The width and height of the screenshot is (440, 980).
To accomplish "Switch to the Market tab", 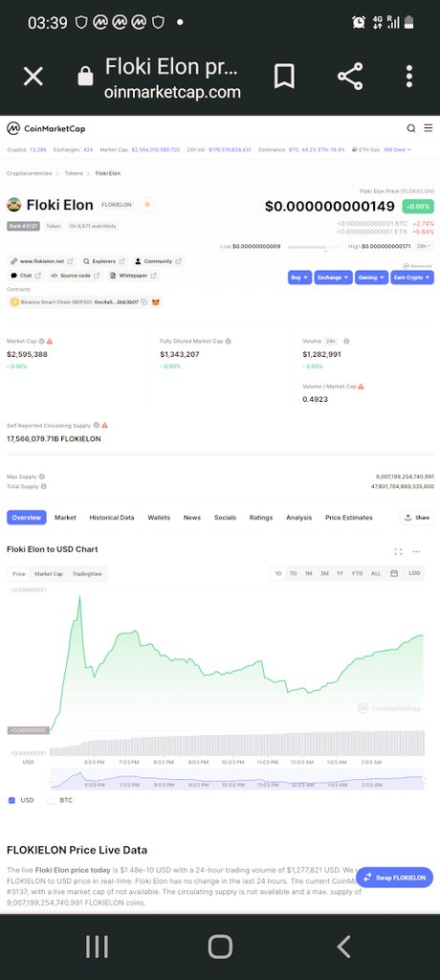I will click(65, 518).
